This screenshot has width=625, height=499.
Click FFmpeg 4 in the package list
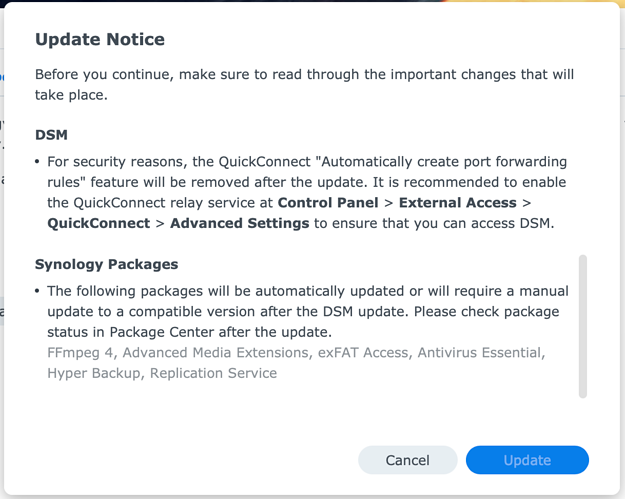tap(80, 353)
